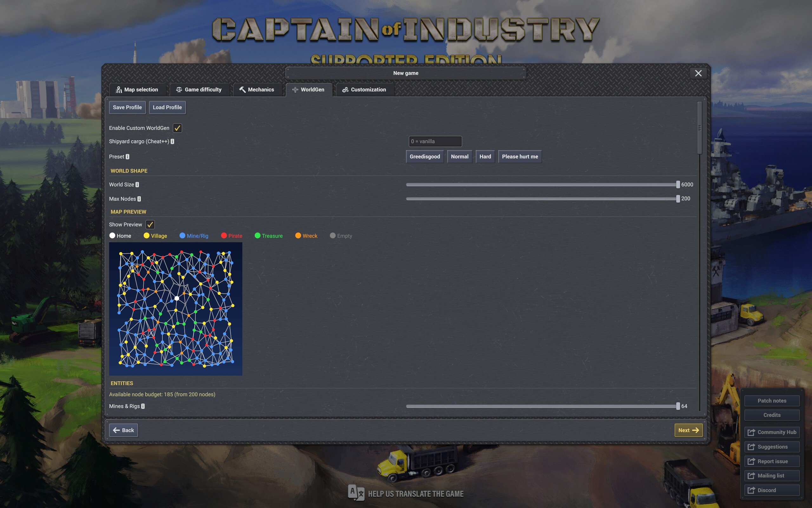The height and width of the screenshot is (508, 812).
Task: Click the Mechanics hammer icon
Action: click(x=242, y=90)
